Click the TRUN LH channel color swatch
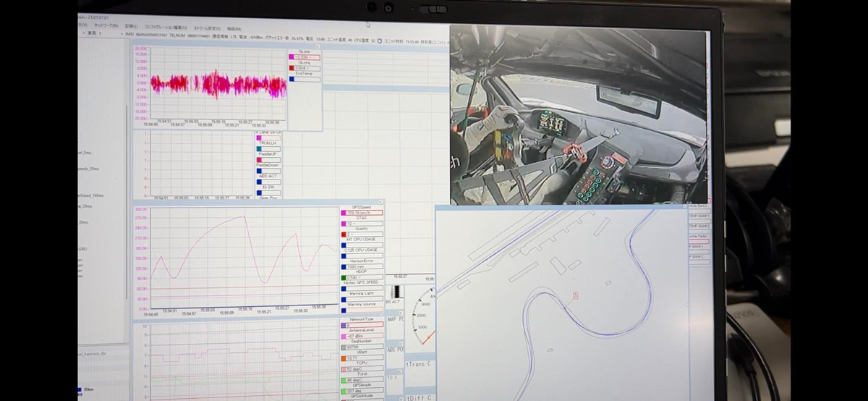 tap(259, 149)
